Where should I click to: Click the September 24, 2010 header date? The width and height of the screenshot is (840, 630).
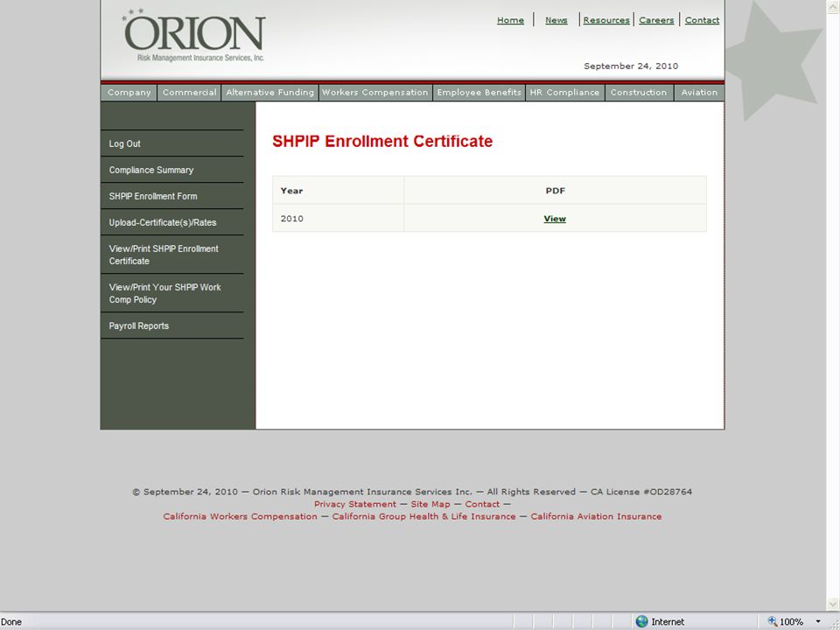click(631, 66)
